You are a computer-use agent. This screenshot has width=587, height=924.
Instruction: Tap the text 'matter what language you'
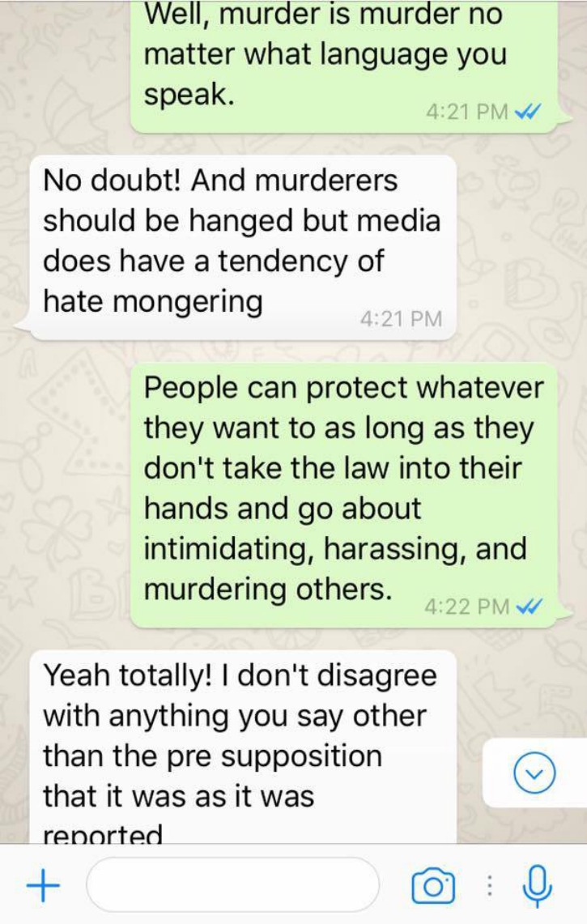pos(325,53)
